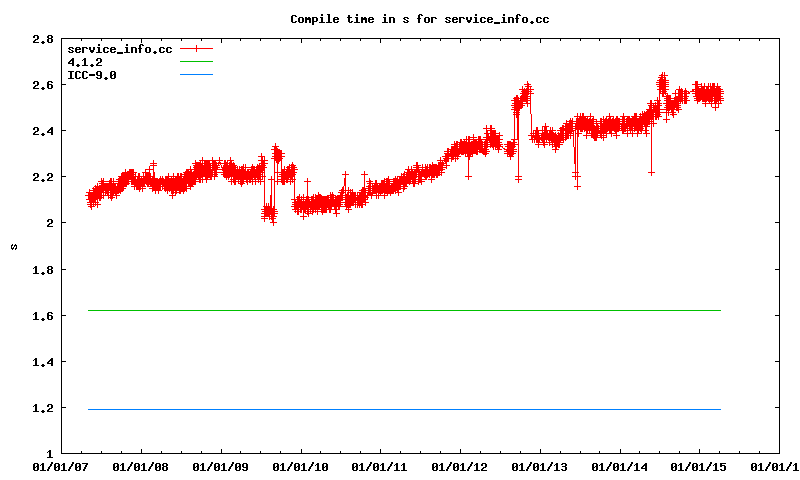Click the '01/01/08' x-axis date label
The height and width of the screenshot is (480, 800).
pyautogui.click(x=140, y=466)
